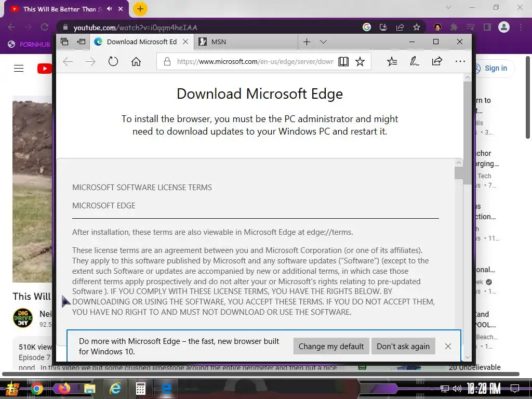Go back in the Edge window
The image size is (532, 399).
pyautogui.click(x=68, y=61)
